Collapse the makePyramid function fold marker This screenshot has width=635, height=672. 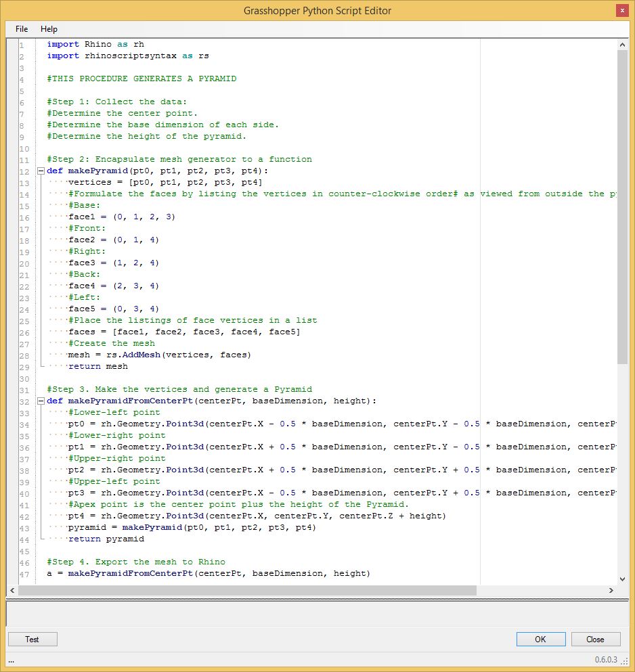[41, 171]
